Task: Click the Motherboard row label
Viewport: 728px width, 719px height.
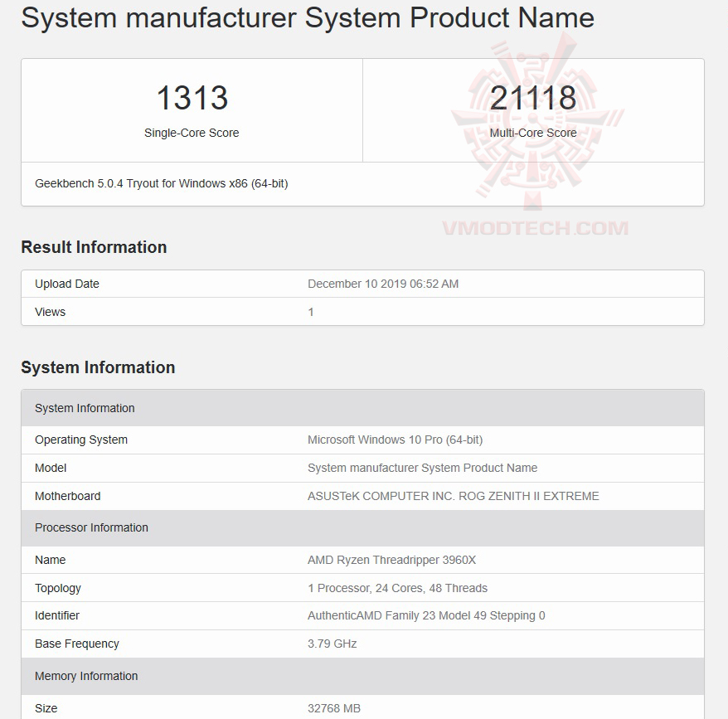Action: coord(68,496)
